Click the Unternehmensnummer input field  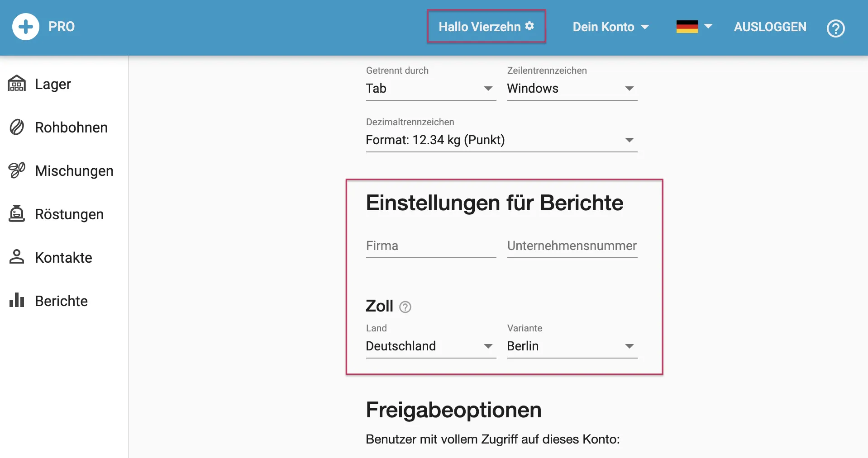point(572,246)
